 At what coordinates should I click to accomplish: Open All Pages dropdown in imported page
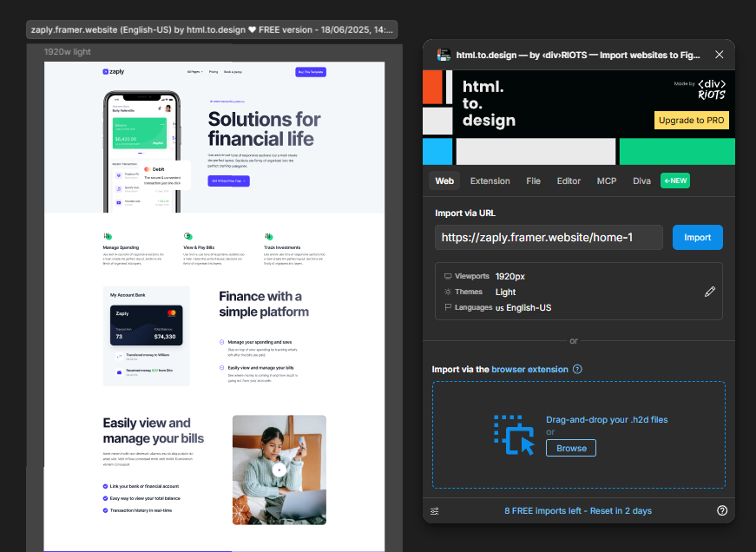(194, 72)
